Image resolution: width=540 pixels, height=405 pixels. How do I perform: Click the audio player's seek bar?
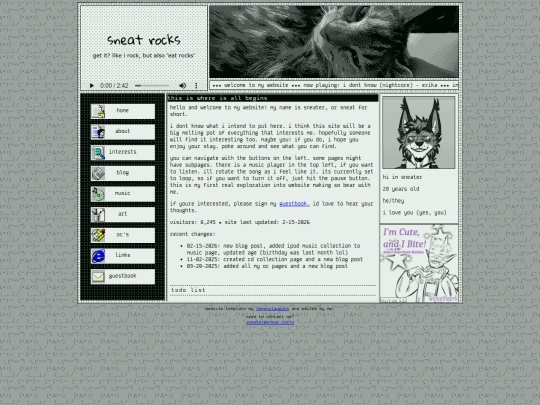(x=152, y=85)
